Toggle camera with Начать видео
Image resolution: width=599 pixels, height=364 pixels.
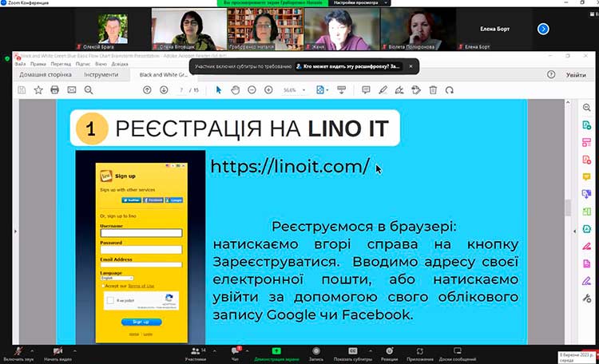click(58, 354)
